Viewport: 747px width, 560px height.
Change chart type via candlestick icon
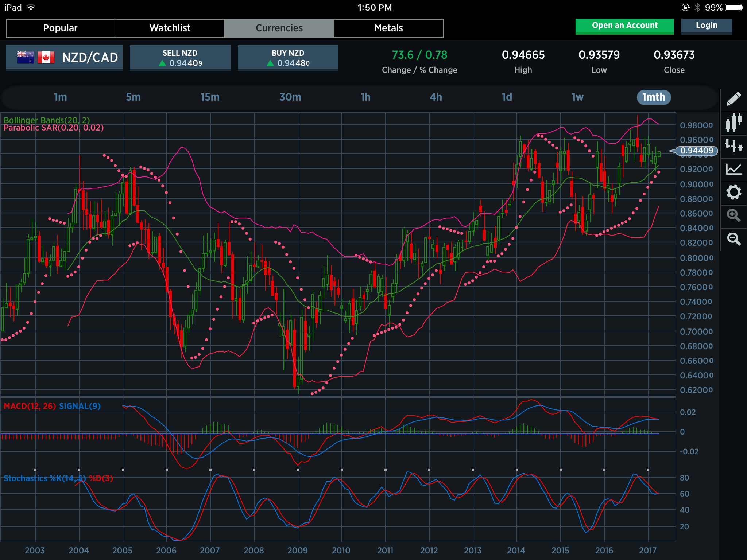734,122
